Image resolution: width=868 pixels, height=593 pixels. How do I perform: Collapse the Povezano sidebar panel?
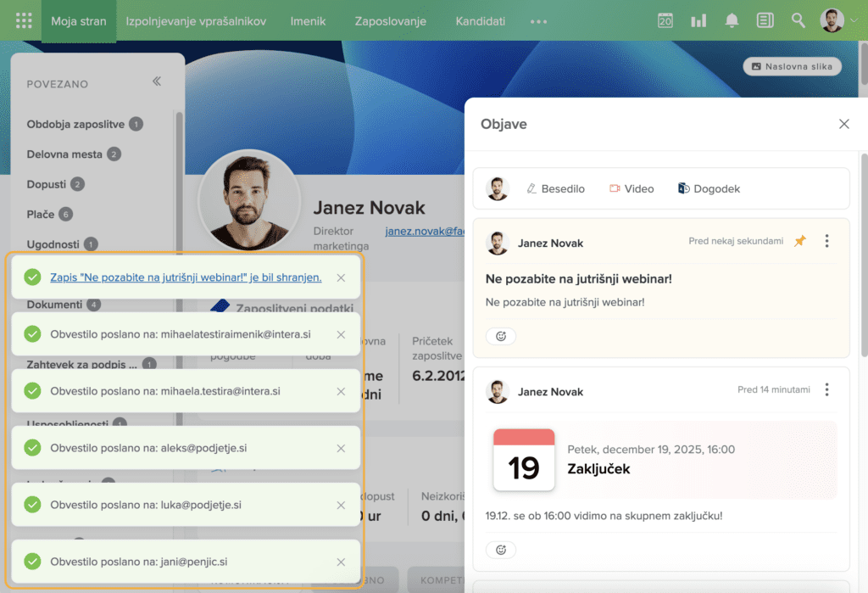[x=157, y=82]
